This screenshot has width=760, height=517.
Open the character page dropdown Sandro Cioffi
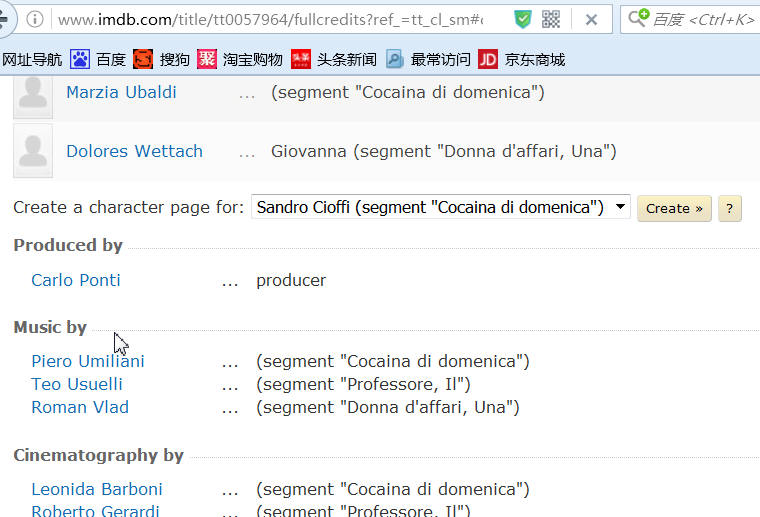tap(441, 207)
